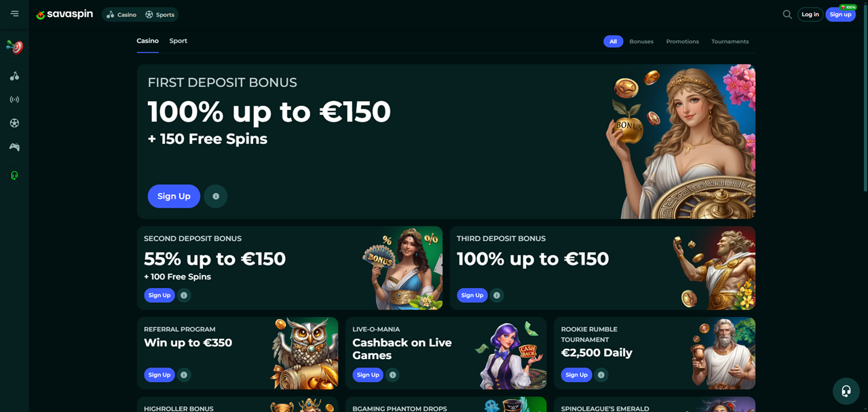Select the cherries casino icon in sidebar
This screenshot has width=868, height=412.
tap(14, 76)
